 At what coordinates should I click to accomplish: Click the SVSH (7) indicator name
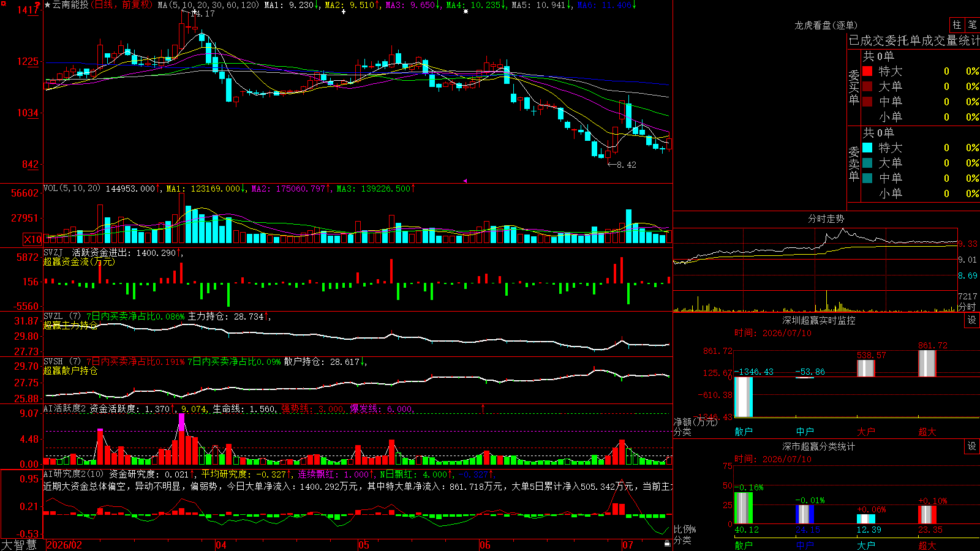(62, 362)
